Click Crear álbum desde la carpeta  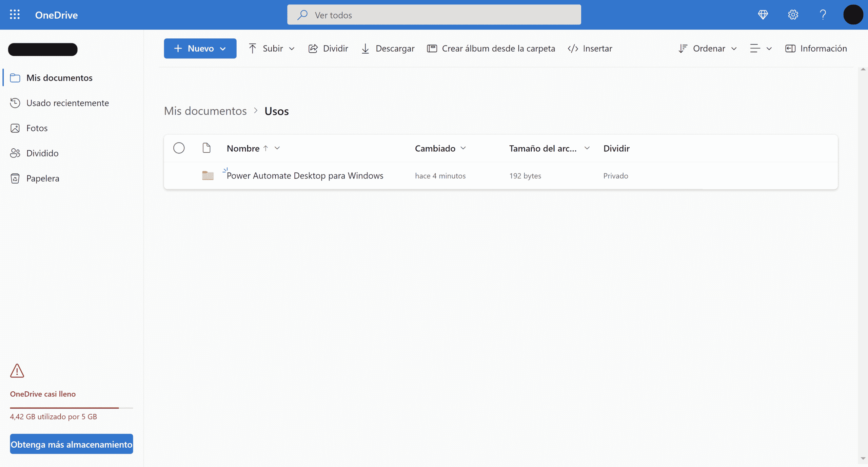tap(491, 49)
